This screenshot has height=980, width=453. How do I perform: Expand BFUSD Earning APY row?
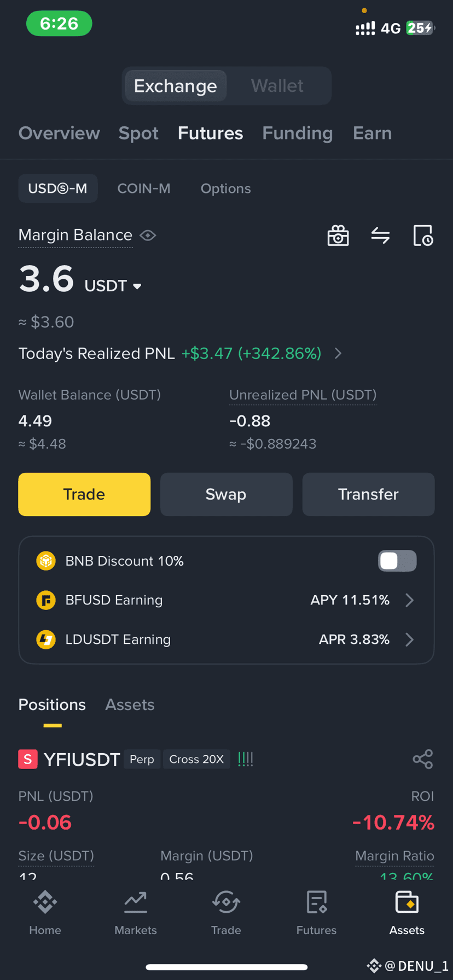(x=226, y=600)
